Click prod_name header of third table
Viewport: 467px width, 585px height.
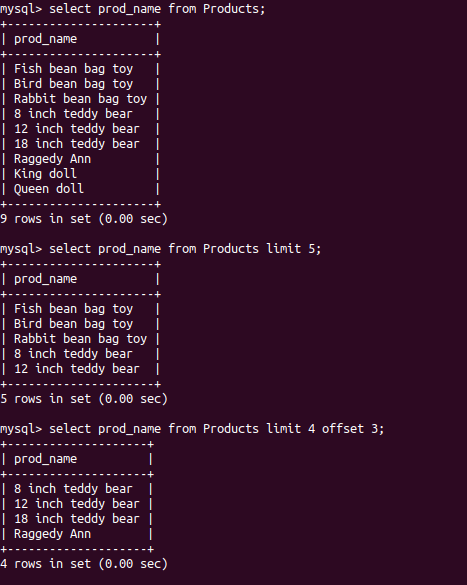click(46, 459)
